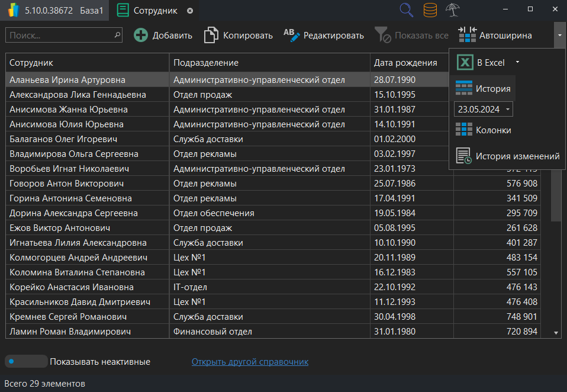Select Колонки in the overflow menu
The height and width of the screenshot is (392, 567).
483,130
